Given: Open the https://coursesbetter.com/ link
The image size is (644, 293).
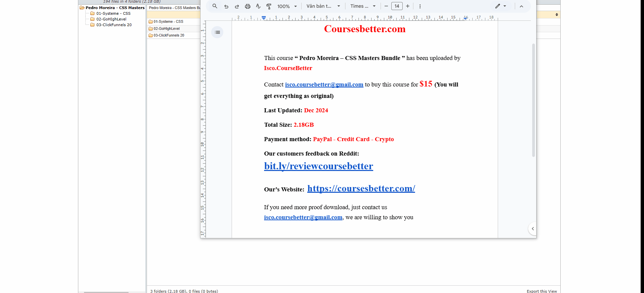Looking at the screenshot, I should point(361,188).
